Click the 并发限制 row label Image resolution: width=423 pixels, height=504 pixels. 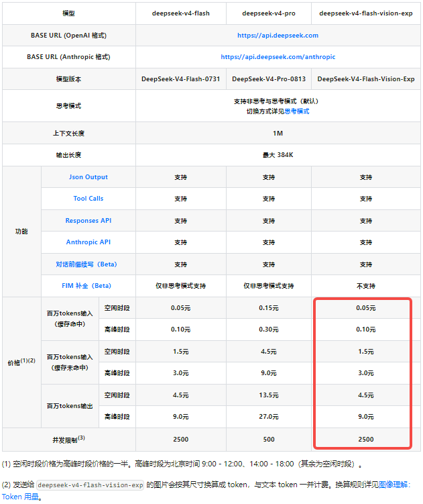coord(69,440)
